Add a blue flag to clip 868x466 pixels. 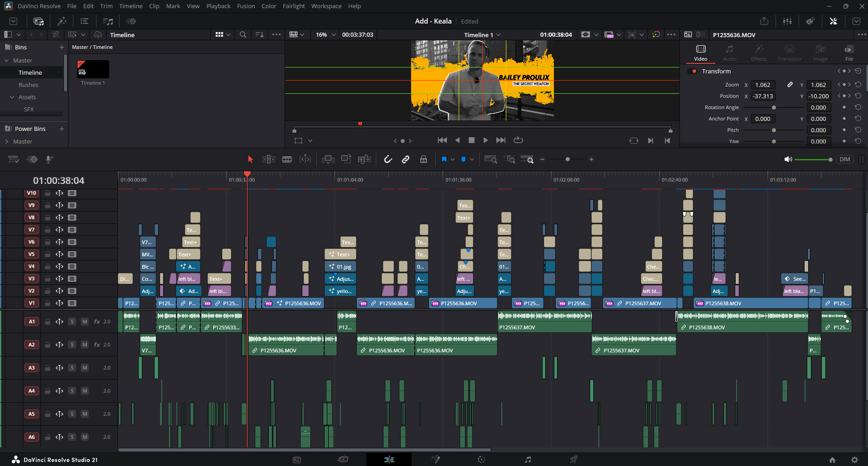(444, 159)
